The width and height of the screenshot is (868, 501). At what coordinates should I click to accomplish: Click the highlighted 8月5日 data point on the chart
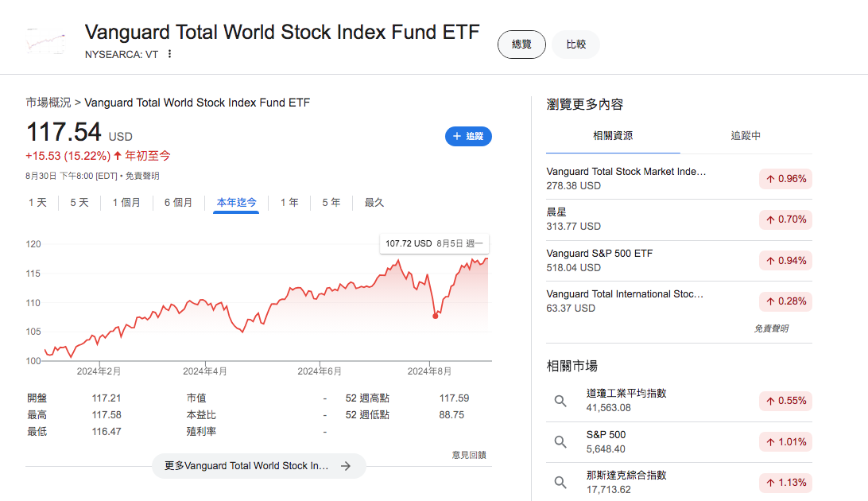pos(436,315)
